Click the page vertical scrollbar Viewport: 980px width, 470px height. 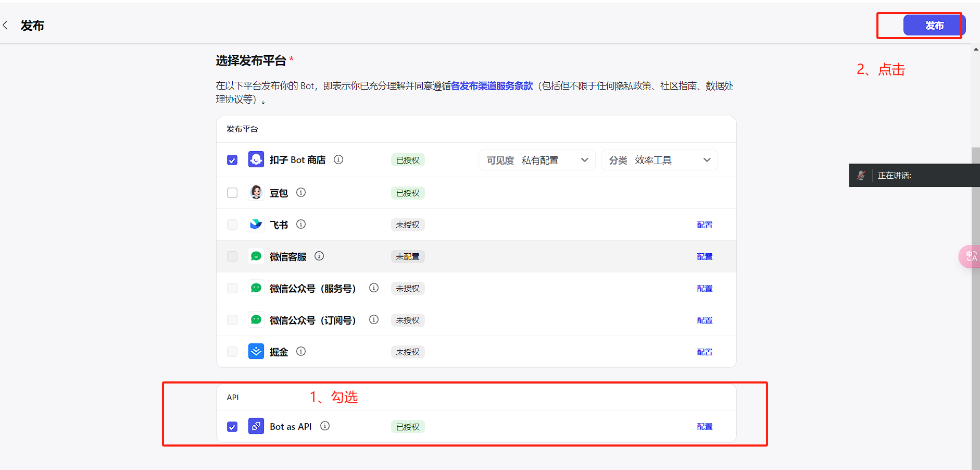tap(975, 307)
